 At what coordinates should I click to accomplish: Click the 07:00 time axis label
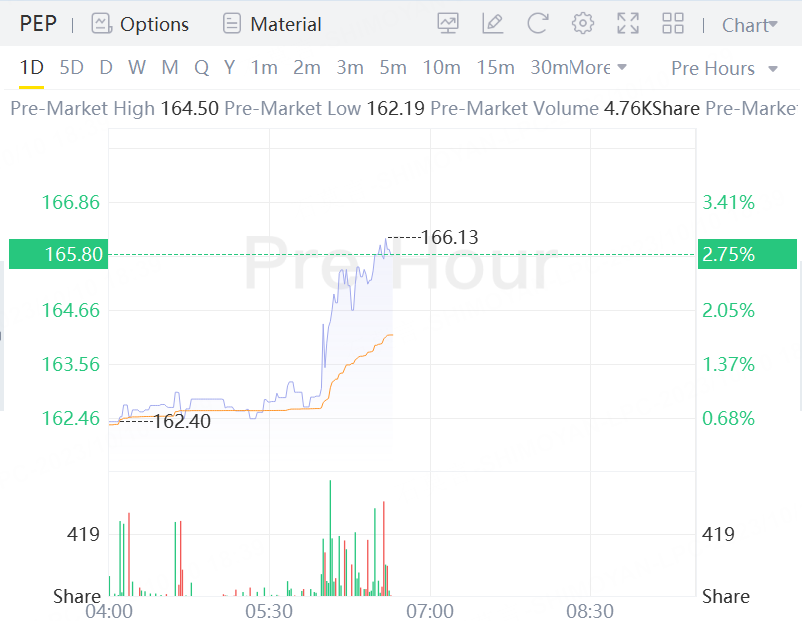click(430, 611)
